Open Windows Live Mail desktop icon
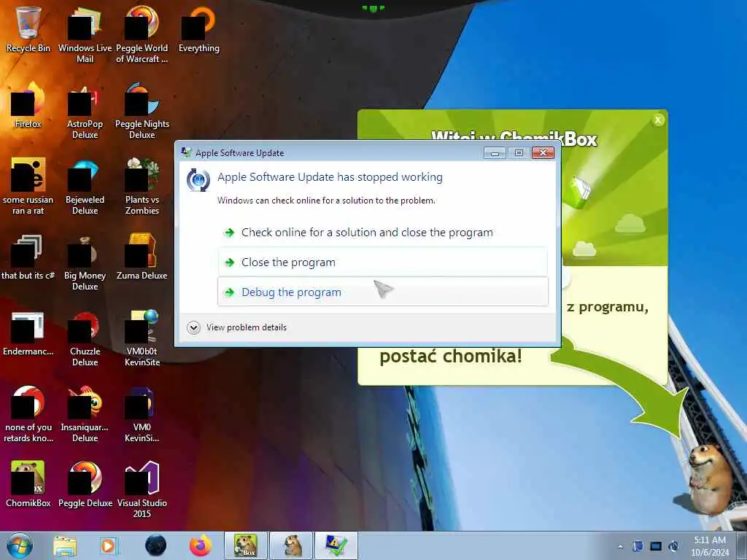Image resolution: width=747 pixels, height=560 pixels. click(85, 34)
